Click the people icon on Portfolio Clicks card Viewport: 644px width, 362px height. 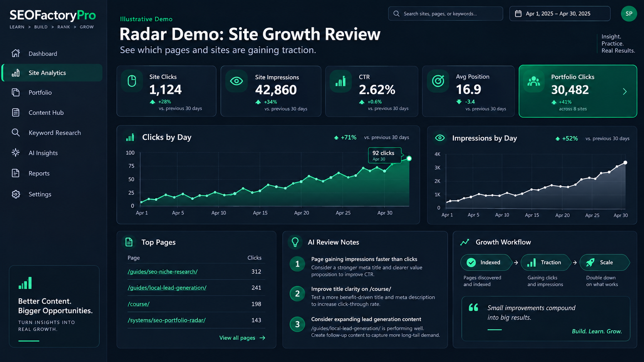coord(533,81)
